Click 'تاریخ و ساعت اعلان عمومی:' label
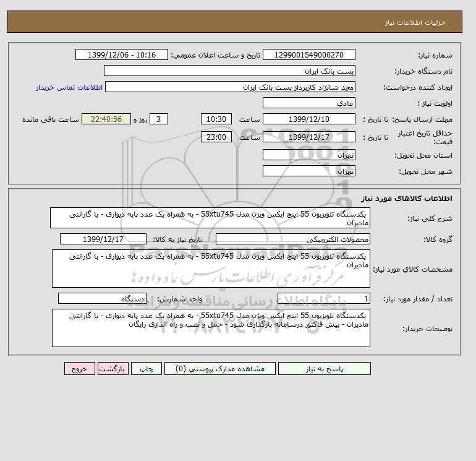Image resolution: width=476 pixels, height=461 pixels. (x=216, y=55)
